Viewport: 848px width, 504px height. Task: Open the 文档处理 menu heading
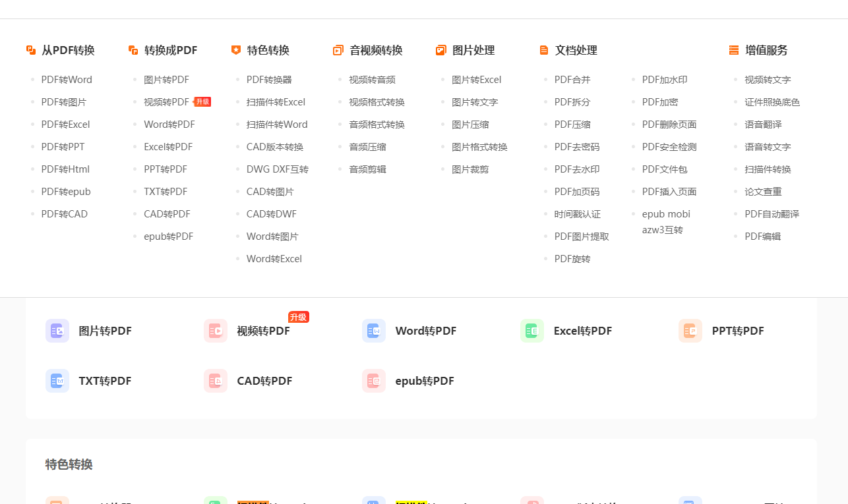click(x=576, y=50)
